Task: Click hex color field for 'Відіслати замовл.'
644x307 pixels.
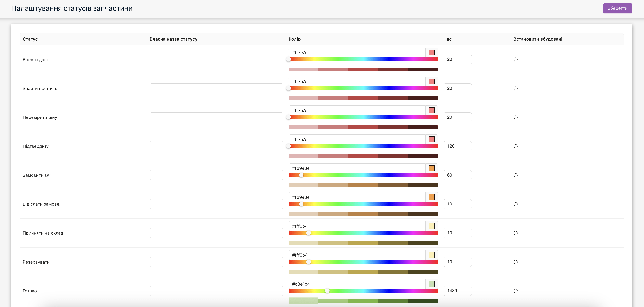Action: pos(356,197)
